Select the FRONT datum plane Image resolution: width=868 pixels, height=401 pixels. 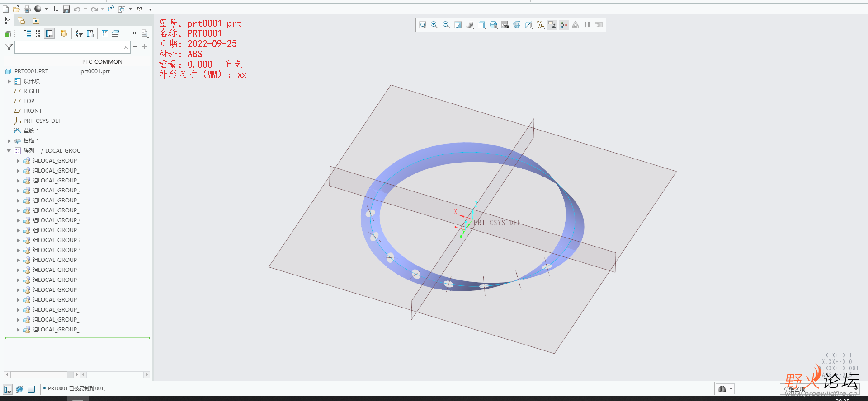[x=33, y=111]
